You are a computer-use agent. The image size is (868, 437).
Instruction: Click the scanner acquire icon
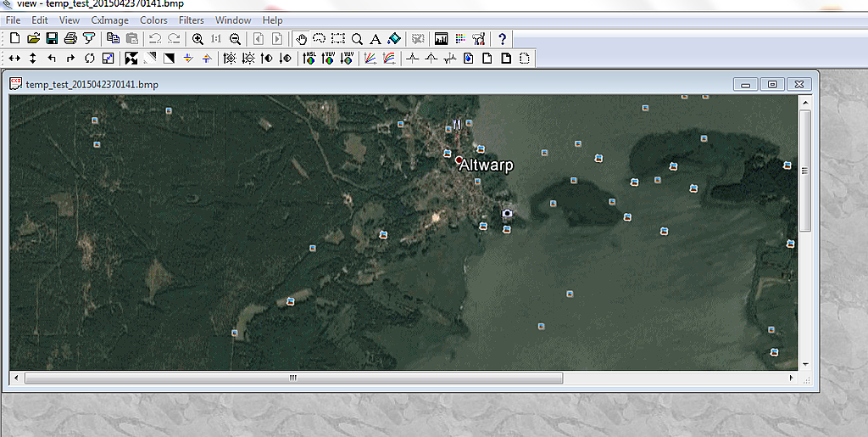[88, 39]
